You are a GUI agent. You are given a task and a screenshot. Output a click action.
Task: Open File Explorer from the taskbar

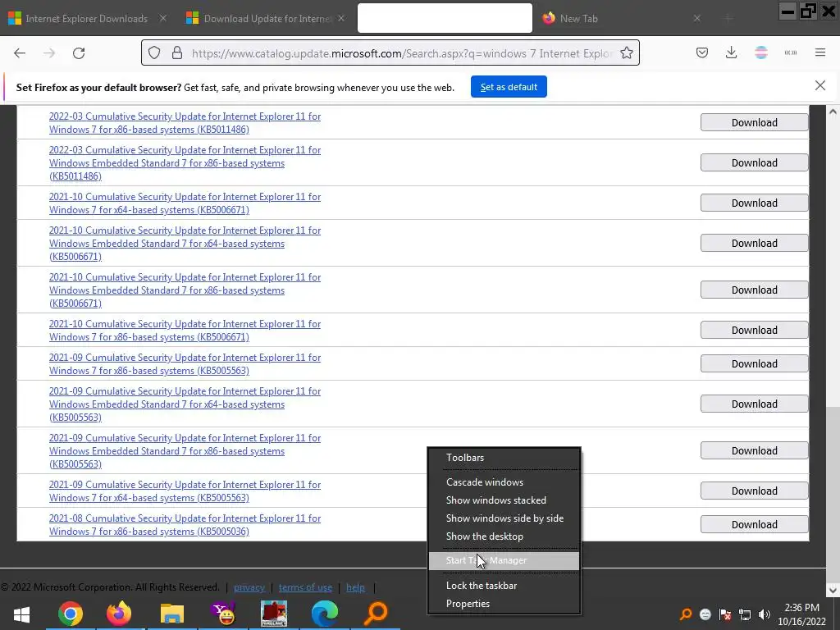[x=172, y=614]
